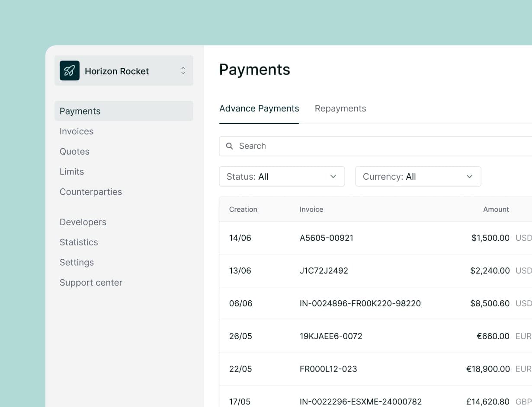Select Payments in the sidebar
The image size is (532, 407).
pos(80,111)
